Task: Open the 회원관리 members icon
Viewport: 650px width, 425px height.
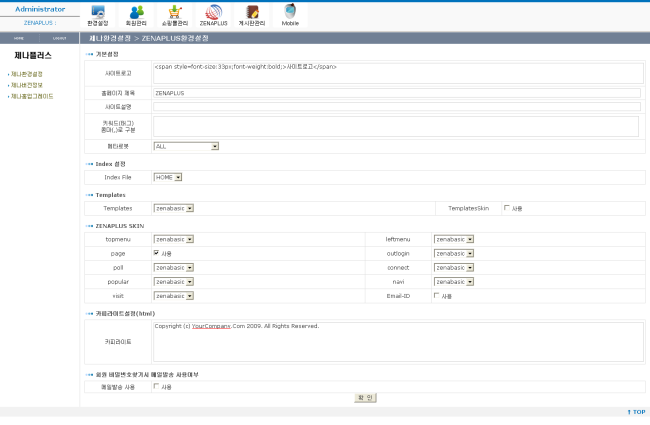Action: [136, 14]
